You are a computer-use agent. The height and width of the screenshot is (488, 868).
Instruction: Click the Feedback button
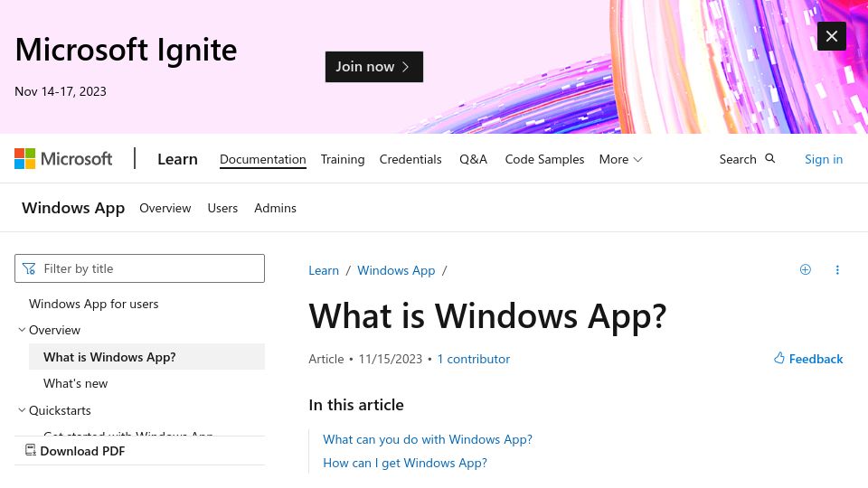point(808,359)
